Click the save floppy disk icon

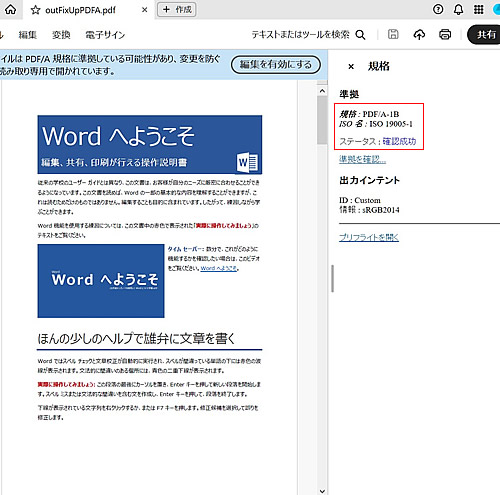click(x=393, y=34)
